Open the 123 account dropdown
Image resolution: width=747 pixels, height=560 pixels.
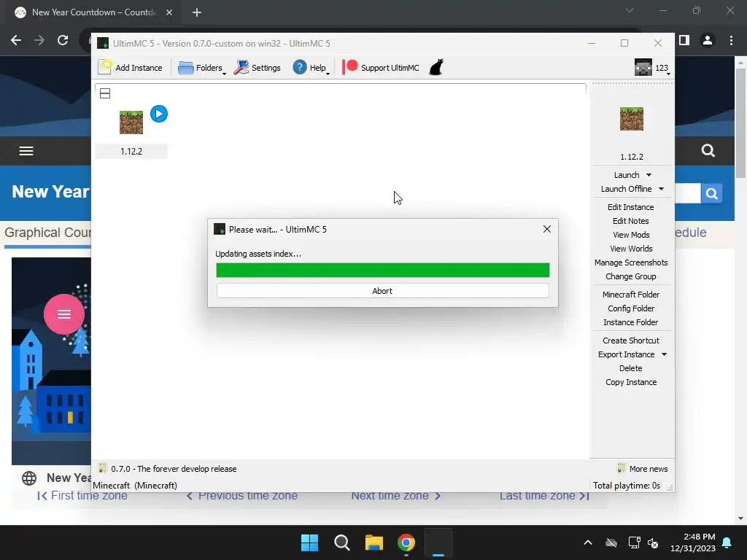pyautogui.click(x=652, y=68)
